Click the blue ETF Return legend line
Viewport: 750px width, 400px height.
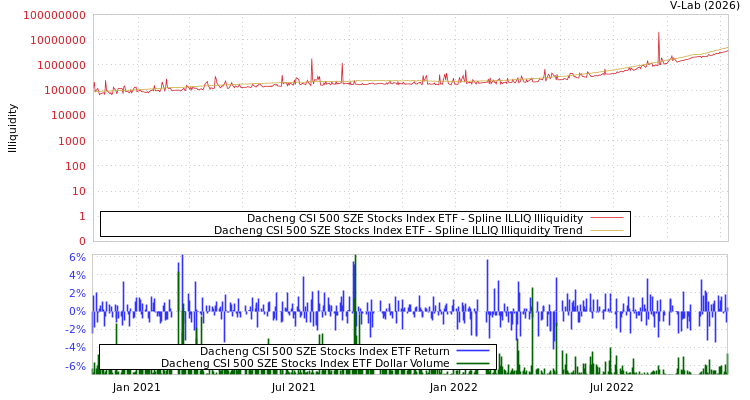click(472, 351)
